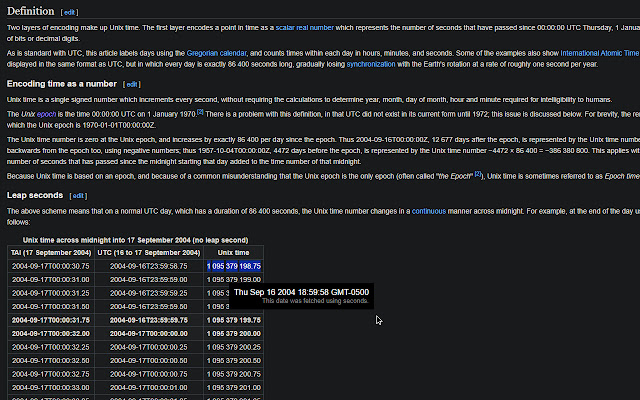This screenshot has width=640, height=400.
Task: Open edit link for Encoding time as a number
Action: [x=131, y=84]
